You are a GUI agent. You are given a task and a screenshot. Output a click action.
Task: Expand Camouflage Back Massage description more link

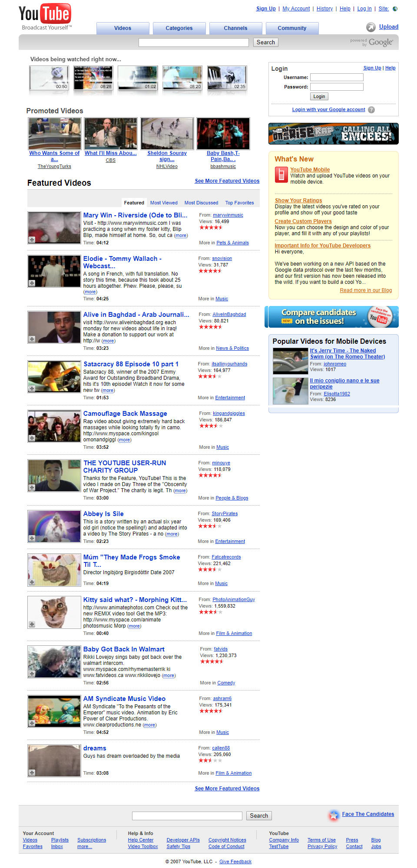click(125, 440)
